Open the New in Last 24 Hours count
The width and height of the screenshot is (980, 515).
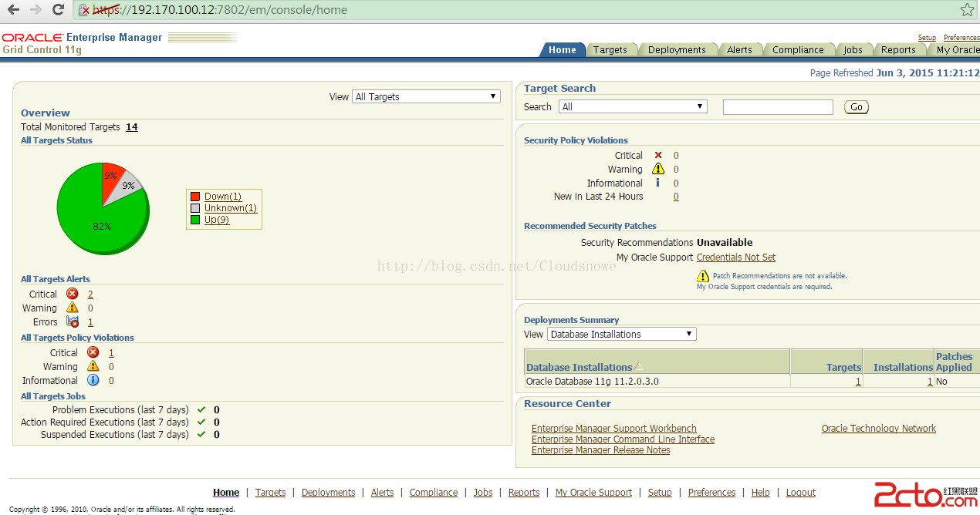(676, 197)
